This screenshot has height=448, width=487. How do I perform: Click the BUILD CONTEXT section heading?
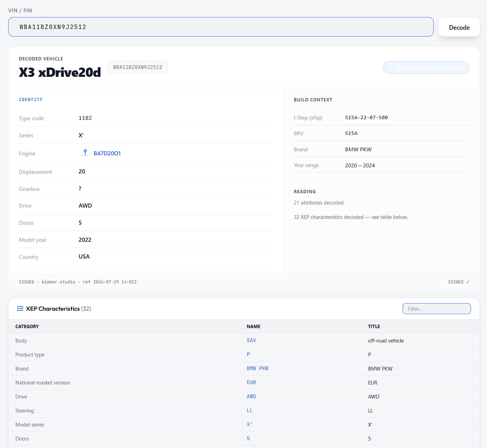tap(313, 100)
